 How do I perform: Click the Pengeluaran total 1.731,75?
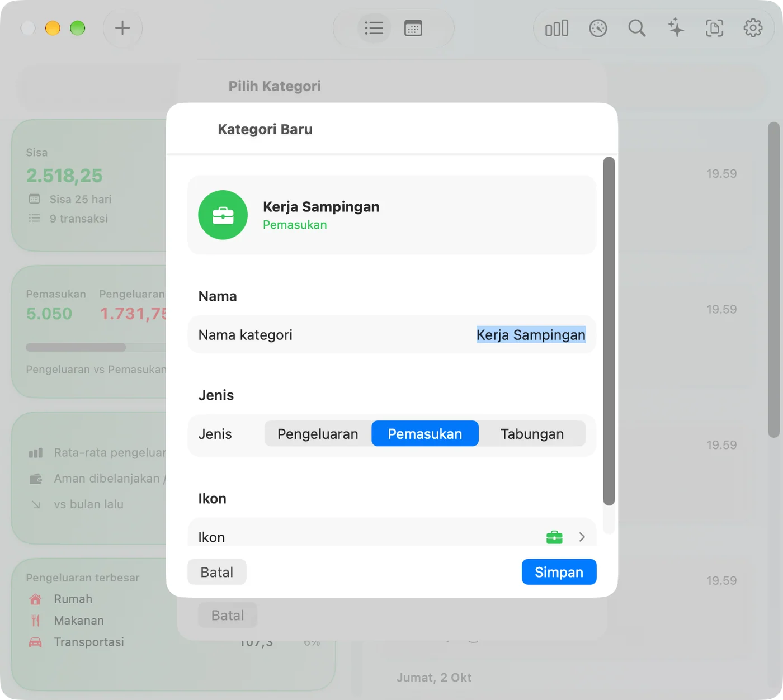133,314
